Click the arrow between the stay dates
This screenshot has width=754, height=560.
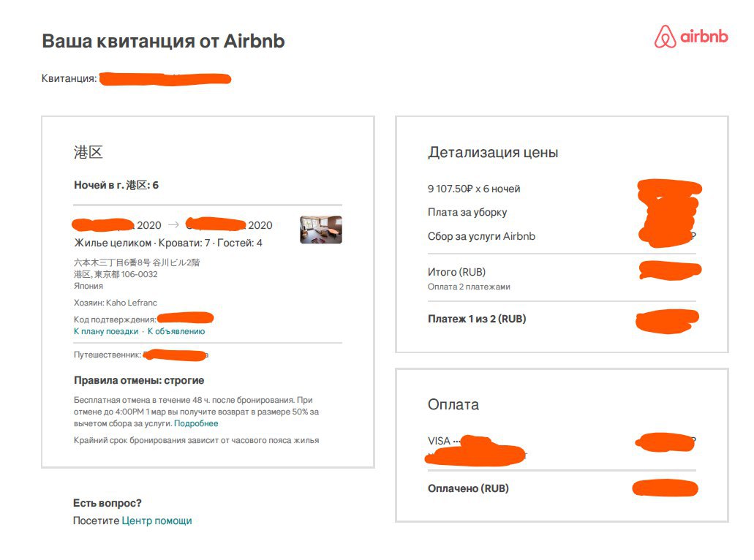173,225
